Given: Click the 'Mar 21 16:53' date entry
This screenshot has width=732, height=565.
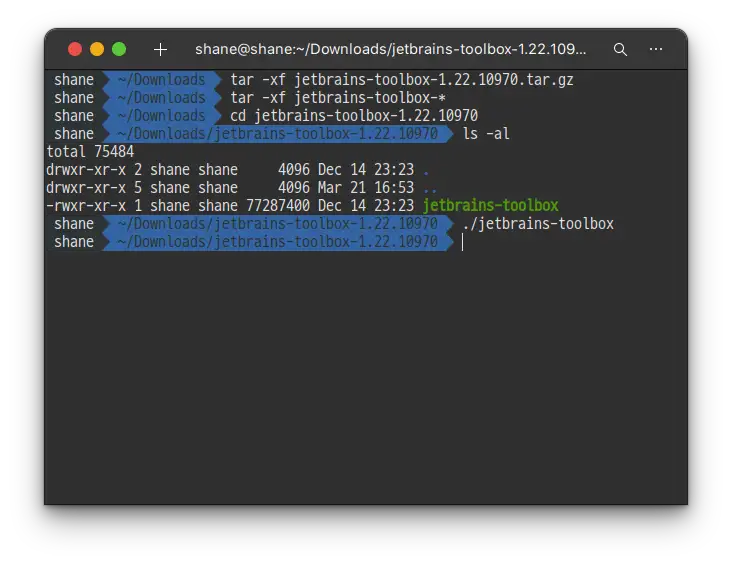Looking at the screenshot, I should (366, 188).
